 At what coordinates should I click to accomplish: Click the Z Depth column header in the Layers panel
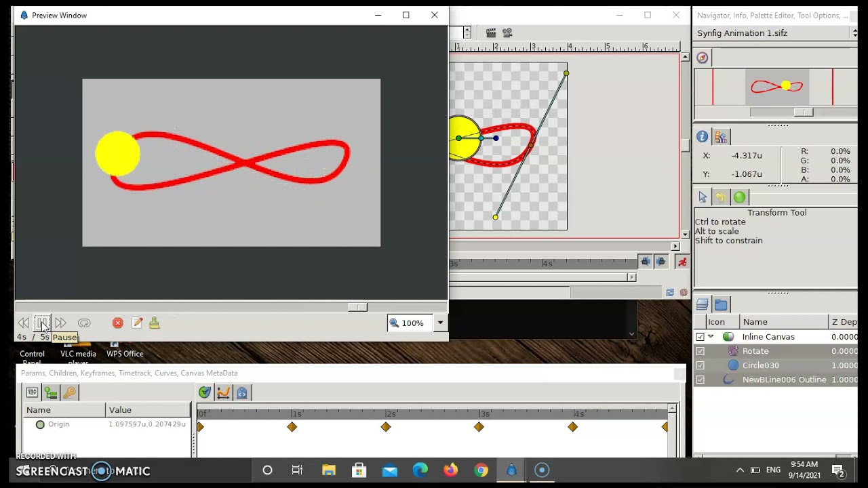coord(844,322)
